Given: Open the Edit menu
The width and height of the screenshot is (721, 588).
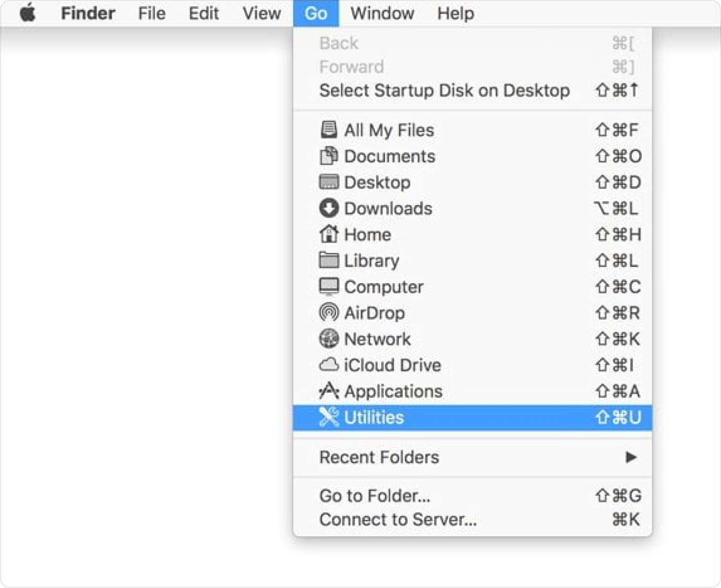Looking at the screenshot, I should tap(203, 13).
